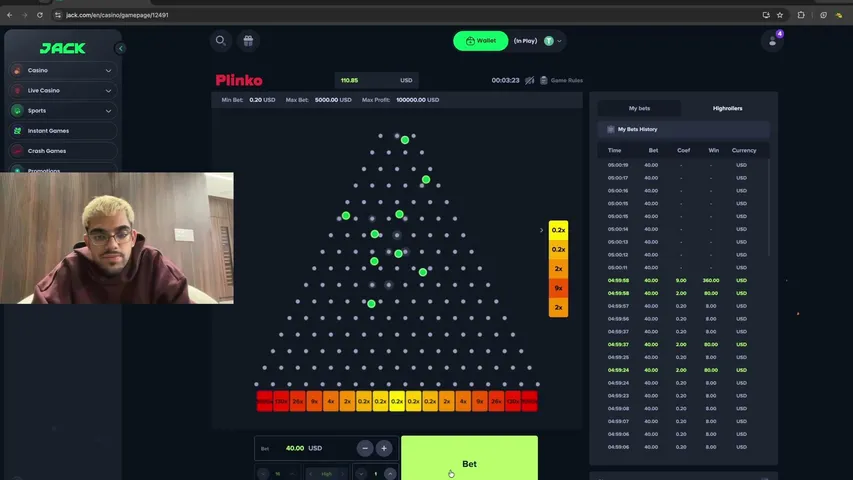
Task: Click the Win column header
Action: (713, 150)
